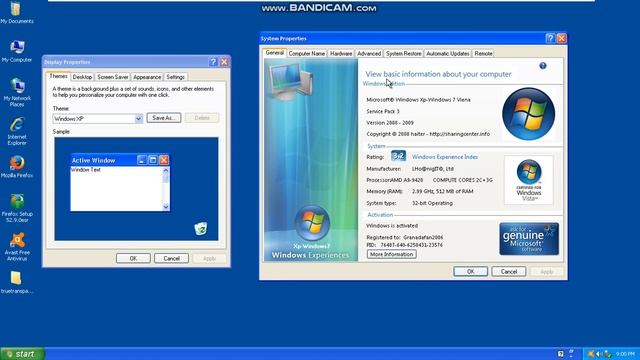Click OK in System Properties
Image resolution: width=640 pixels, height=360 pixels.
(471, 271)
